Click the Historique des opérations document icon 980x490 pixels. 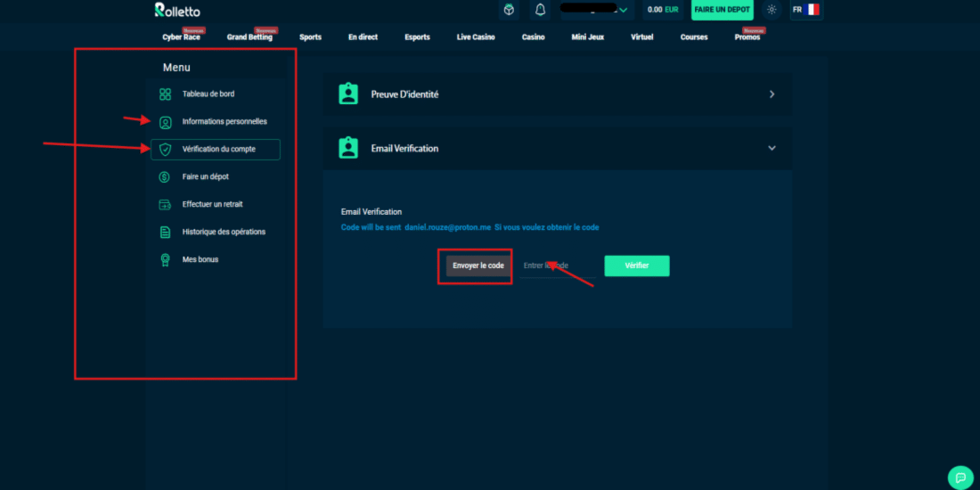pos(165,233)
